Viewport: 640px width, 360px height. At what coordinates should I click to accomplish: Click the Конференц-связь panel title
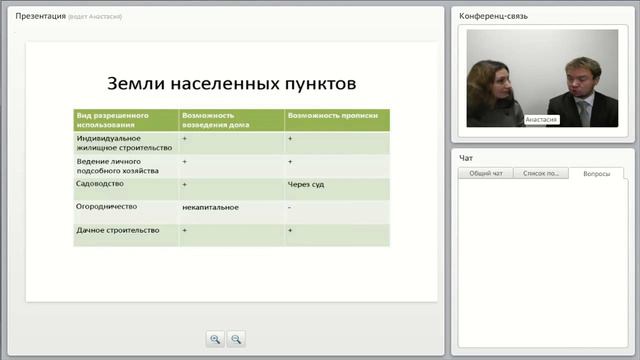point(493,16)
